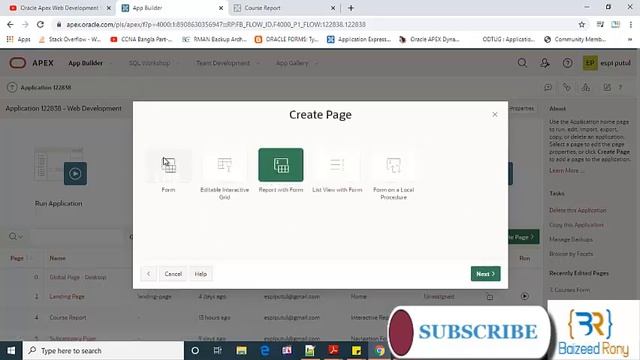Click the page search input field
The image size is (640, 360).
click(x=77, y=236)
